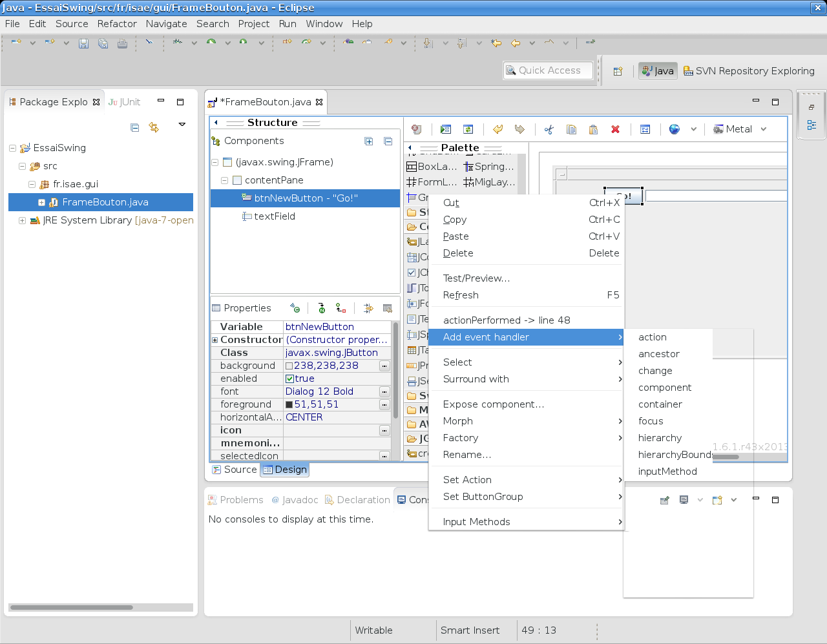Click the background color swatch 238,238,238
Screen dimensions: 827x644
coord(289,366)
